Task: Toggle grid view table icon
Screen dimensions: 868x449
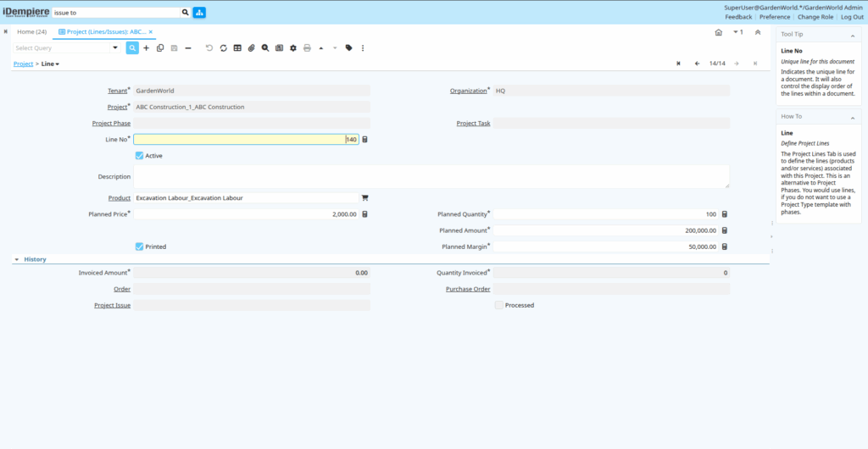Action: click(x=237, y=48)
